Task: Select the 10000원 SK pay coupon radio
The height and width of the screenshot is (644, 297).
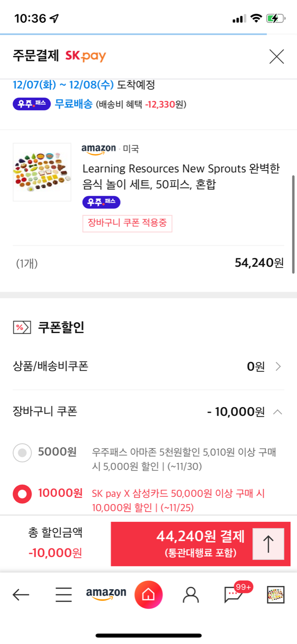Action: point(22,494)
